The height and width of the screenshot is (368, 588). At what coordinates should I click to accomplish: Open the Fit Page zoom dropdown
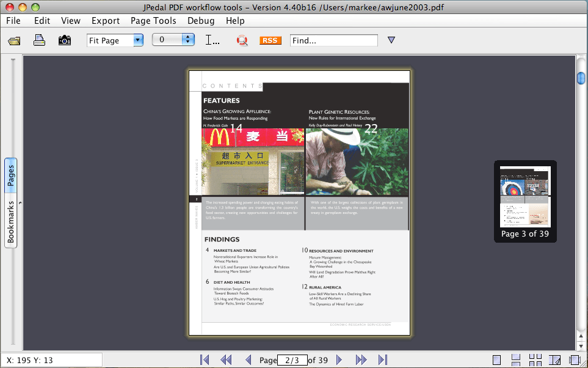tap(138, 40)
